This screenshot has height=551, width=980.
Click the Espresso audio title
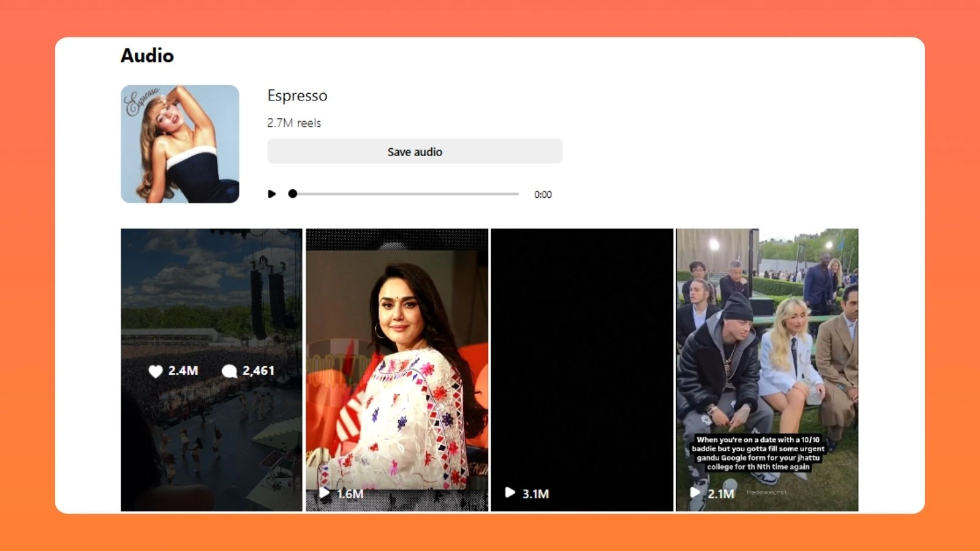click(x=297, y=96)
